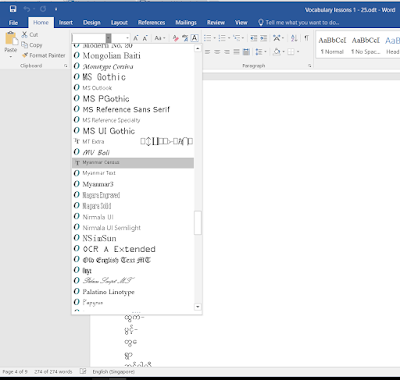Collapse the font name dropdown arrow
The width and height of the screenshot is (400, 380).
[109, 38]
